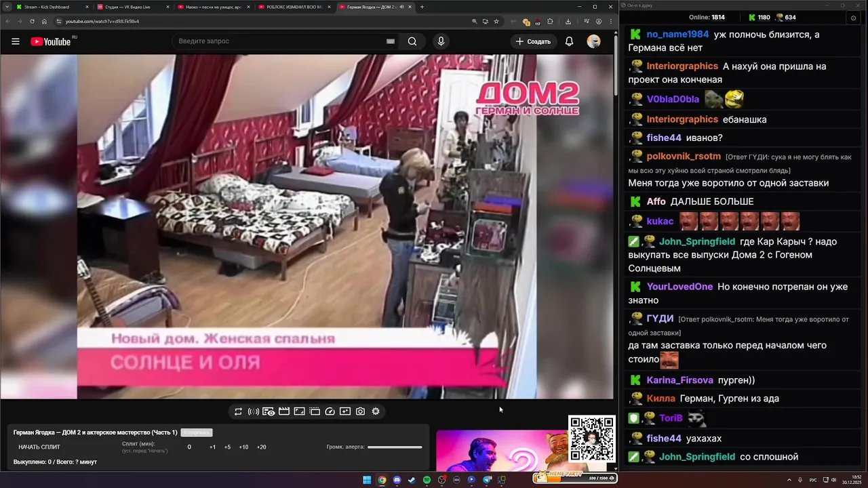Click the youtube.com address bar URL
The image size is (868, 488).
(x=102, y=22)
